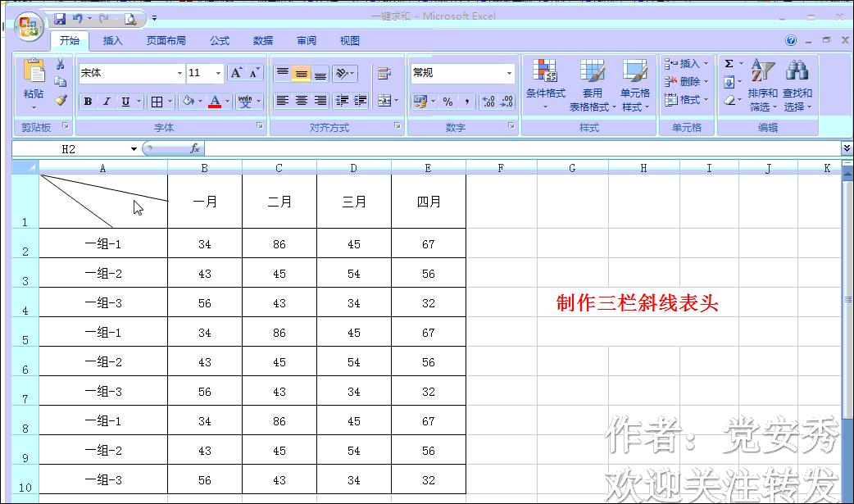Open 单元格样式 cell styles

[x=635, y=84]
